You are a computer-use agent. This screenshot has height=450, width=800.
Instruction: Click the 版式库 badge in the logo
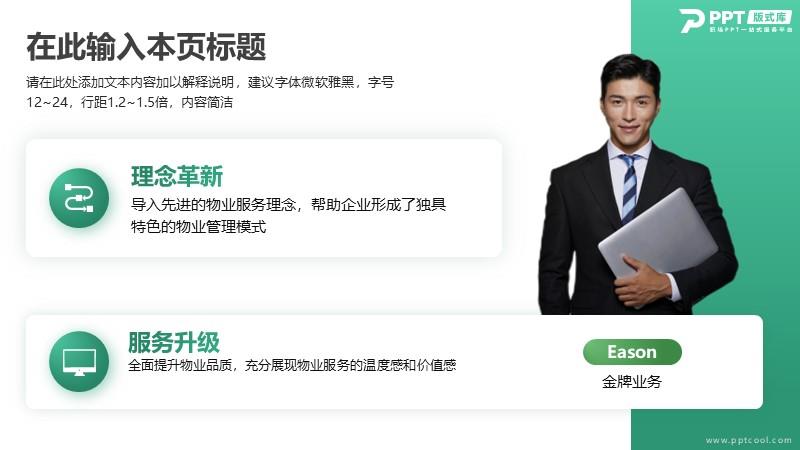770,17
